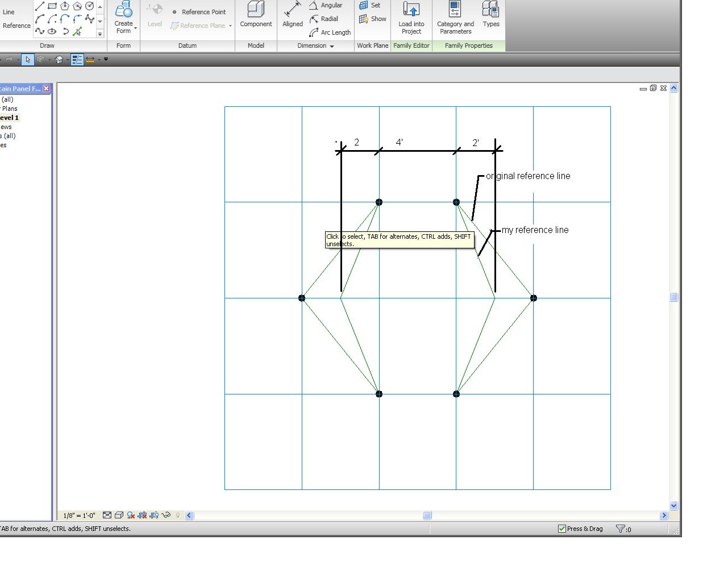Select the Arc Length dimension tool
Viewport: 728px width, 569px height.
tap(330, 32)
